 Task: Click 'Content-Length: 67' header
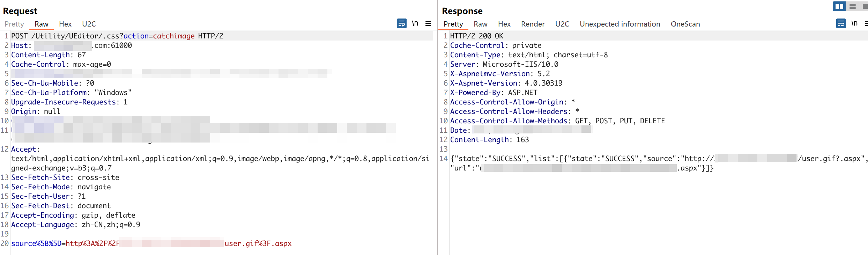point(49,55)
